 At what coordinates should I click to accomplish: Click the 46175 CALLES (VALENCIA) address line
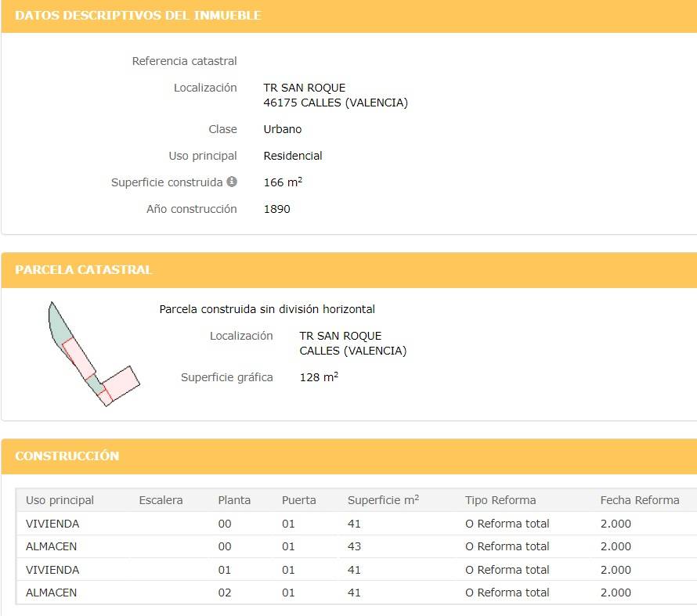[335, 103]
